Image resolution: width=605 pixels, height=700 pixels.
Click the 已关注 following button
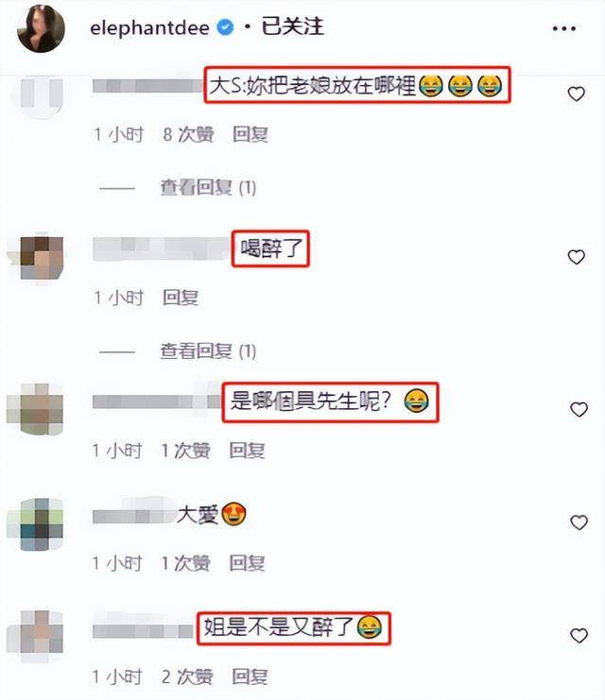pyautogui.click(x=293, y=26)
